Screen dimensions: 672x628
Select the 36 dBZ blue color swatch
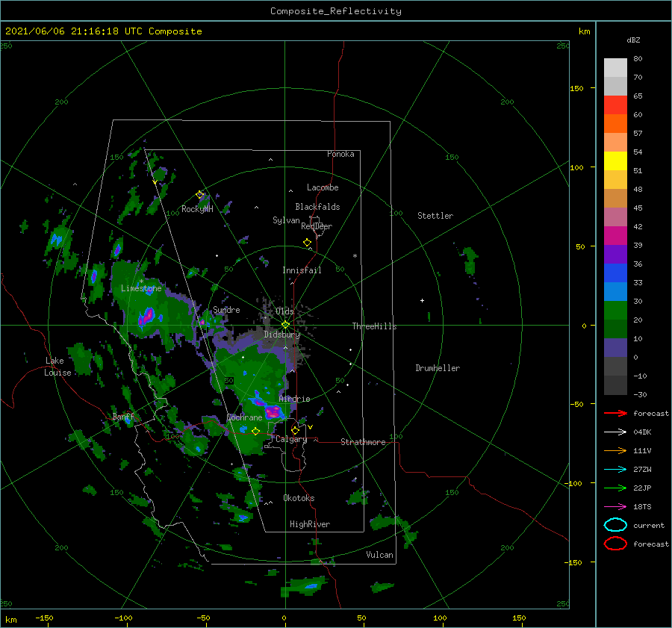(x=615, y=273)
